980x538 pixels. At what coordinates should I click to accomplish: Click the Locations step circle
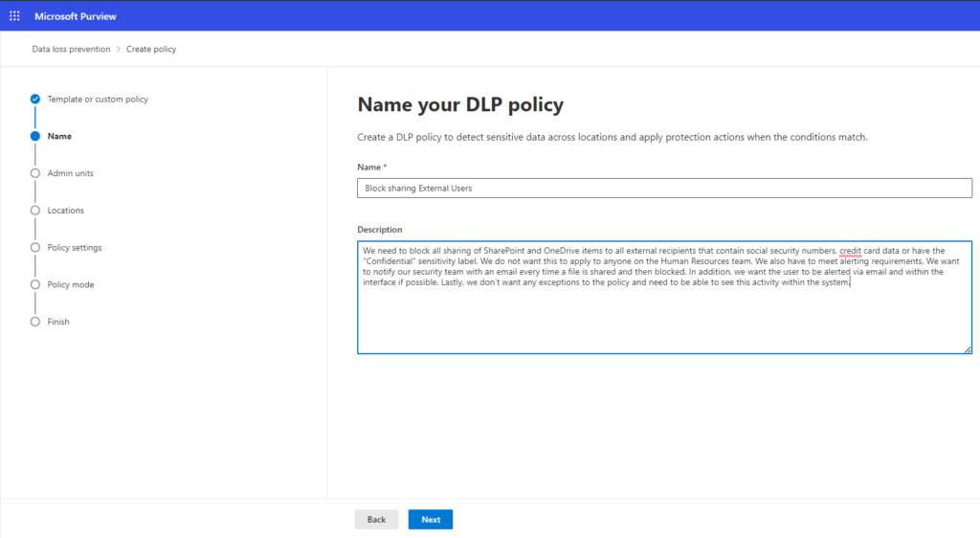(x=35, y=211)
